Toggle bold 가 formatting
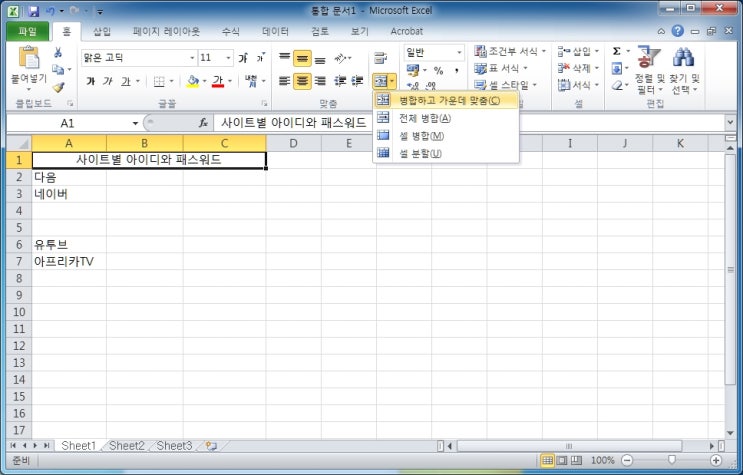Image resolution: width=743 pixels, height=475 pixels. (x=91, y=81)
